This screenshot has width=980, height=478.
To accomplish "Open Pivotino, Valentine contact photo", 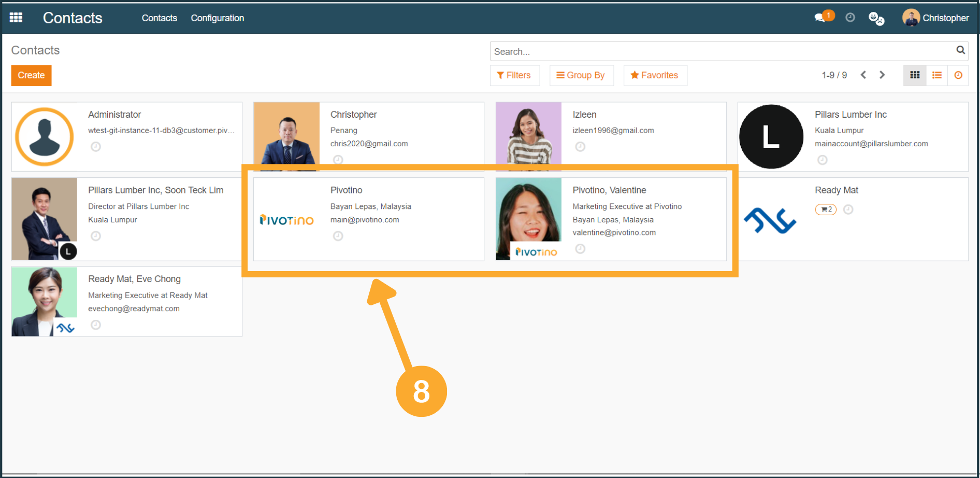I will 528,219.
